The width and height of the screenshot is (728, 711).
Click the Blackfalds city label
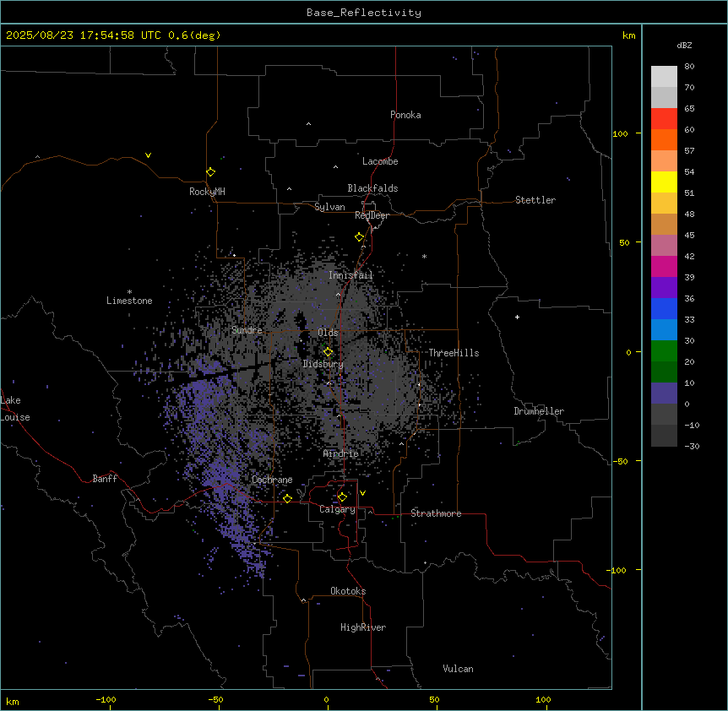pyautogui.click(x=372, y=188)
